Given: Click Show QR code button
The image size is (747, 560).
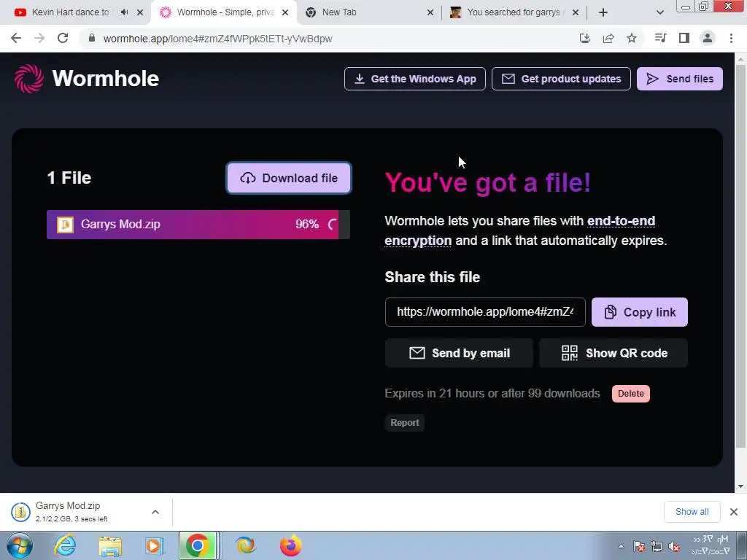Looking at the screenshot, I should tap(614, 354).
